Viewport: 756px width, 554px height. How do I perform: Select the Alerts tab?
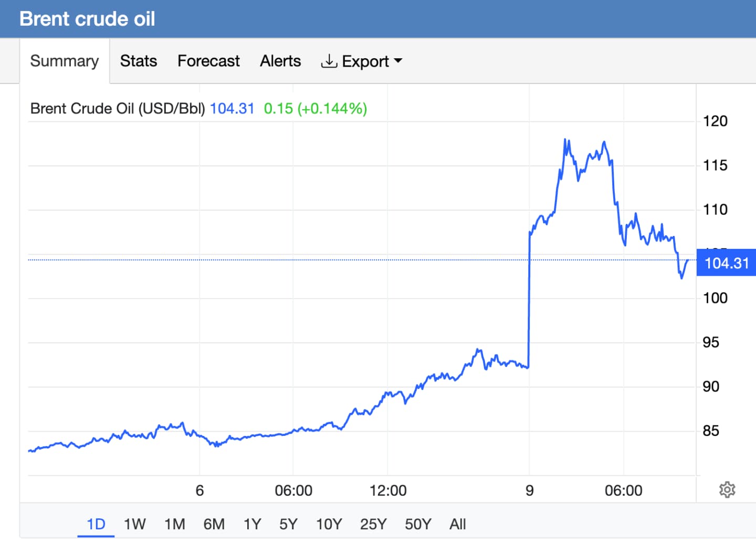pyautogui.click(x=280, y=61)
